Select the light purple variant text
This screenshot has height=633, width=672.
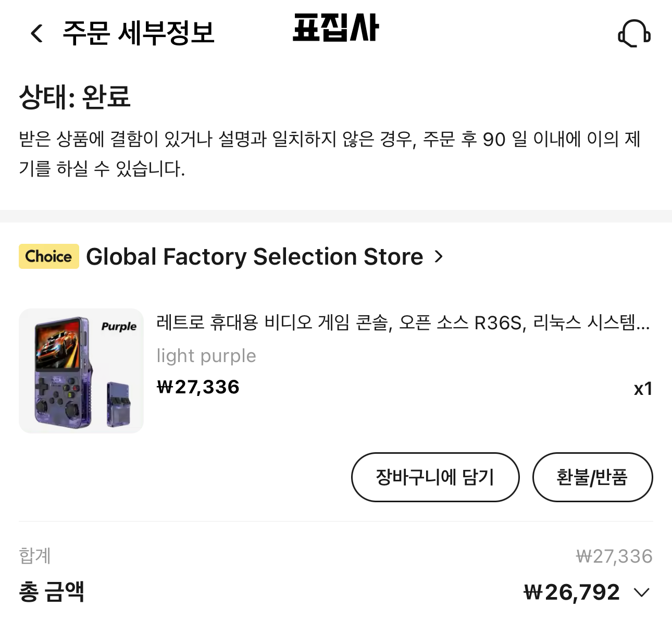(x=206, y=355)
